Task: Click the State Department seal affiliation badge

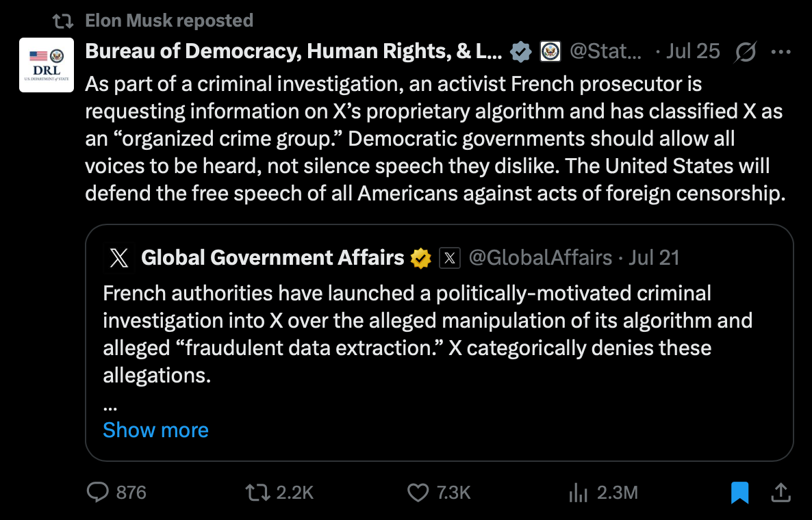Action: tap(550, 52)
